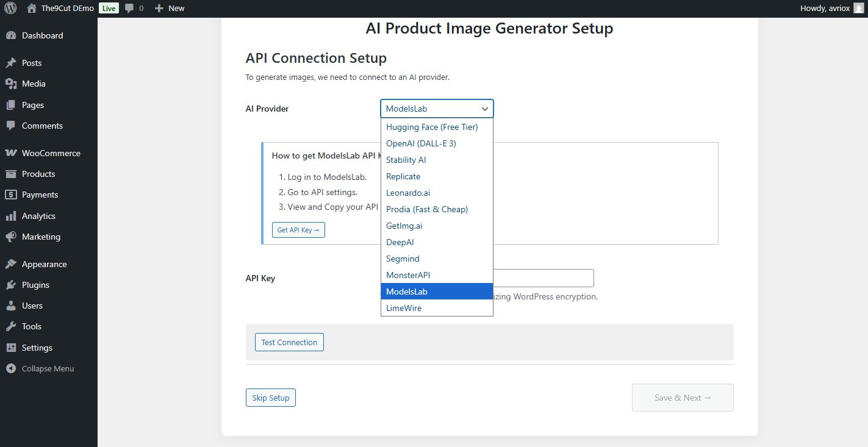Choose OpenAI (DALL-E 3) provider

point(421,143)
